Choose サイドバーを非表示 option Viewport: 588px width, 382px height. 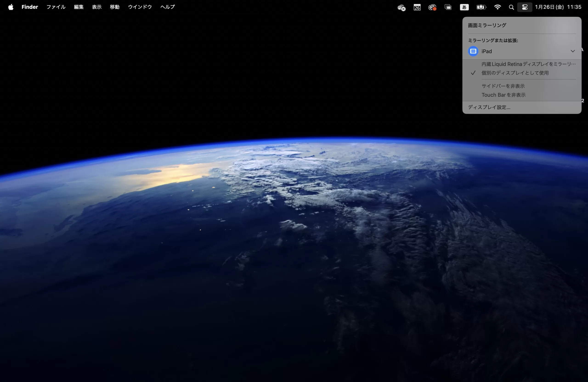point(503,86)
